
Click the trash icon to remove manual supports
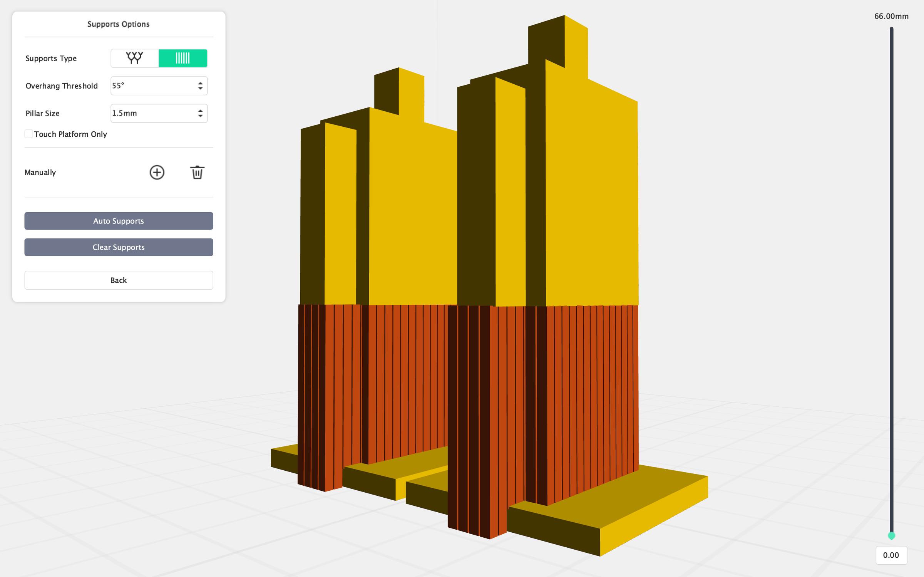(x=197, y=173)
